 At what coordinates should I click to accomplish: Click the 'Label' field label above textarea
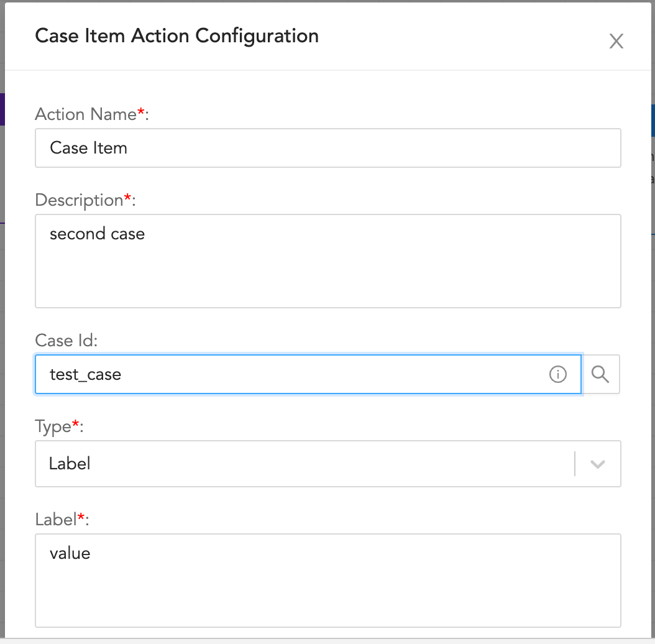(55, 519)
